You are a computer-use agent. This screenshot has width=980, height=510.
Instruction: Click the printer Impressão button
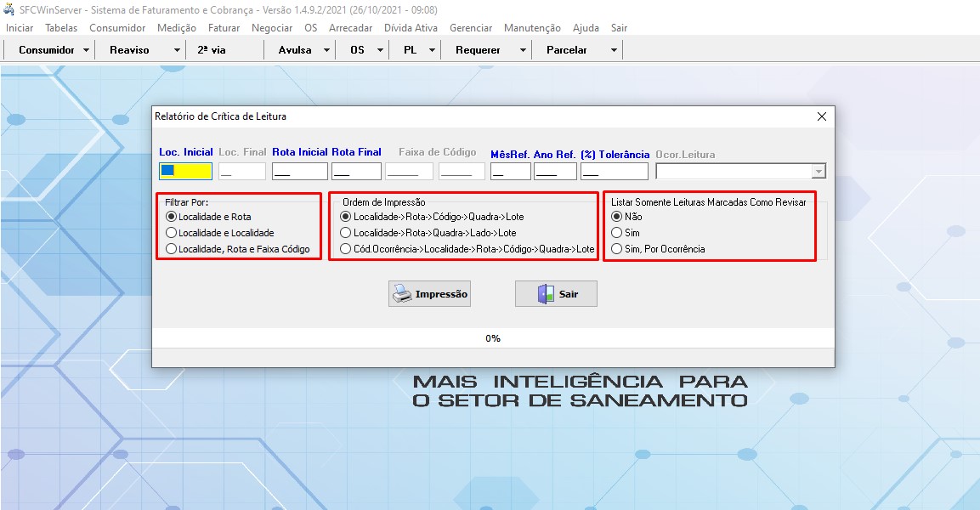[x=429, y=294]
